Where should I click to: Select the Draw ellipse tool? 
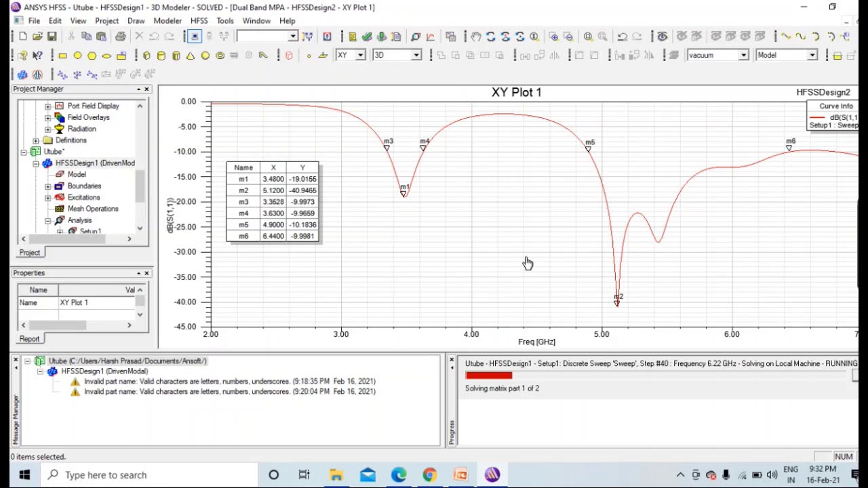pos(106,56)
